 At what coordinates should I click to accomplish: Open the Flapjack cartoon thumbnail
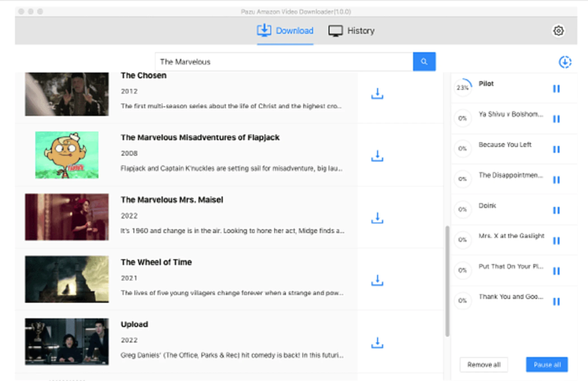[x=67, y=155]
